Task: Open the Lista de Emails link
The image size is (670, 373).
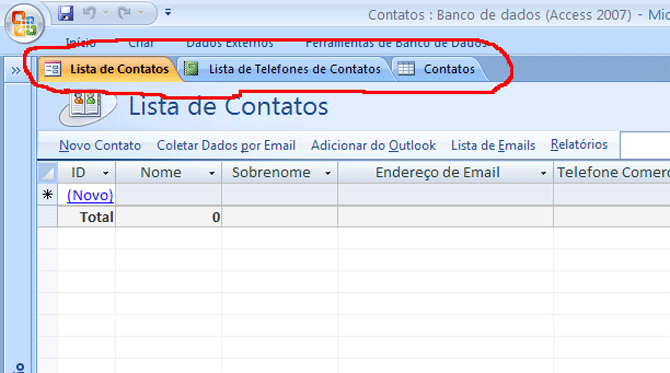Action: coord(493,145)
